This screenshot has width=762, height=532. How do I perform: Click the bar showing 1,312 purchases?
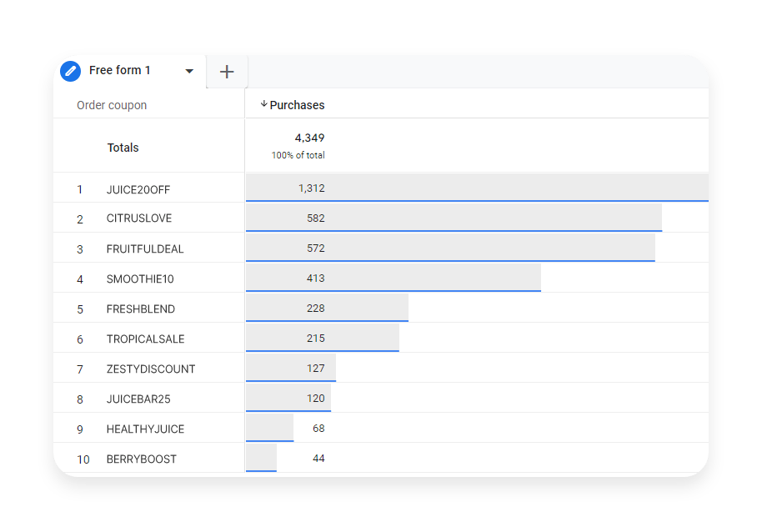(x=475, y=188)
